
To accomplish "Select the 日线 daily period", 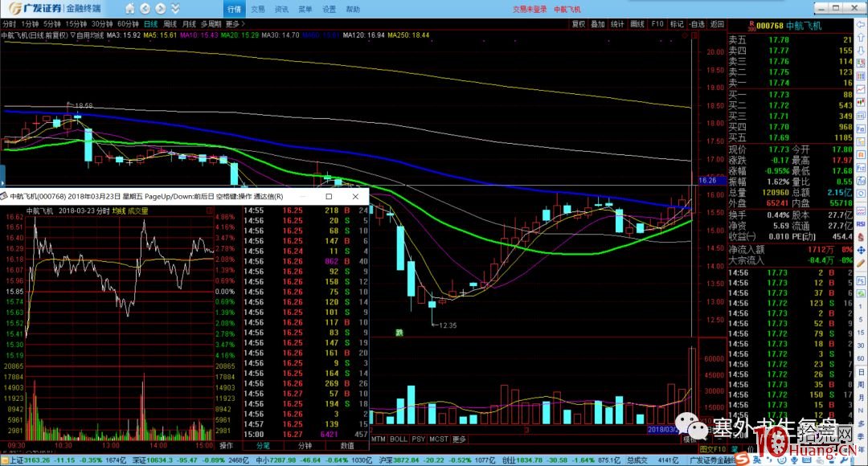I will tap(150, 24).
